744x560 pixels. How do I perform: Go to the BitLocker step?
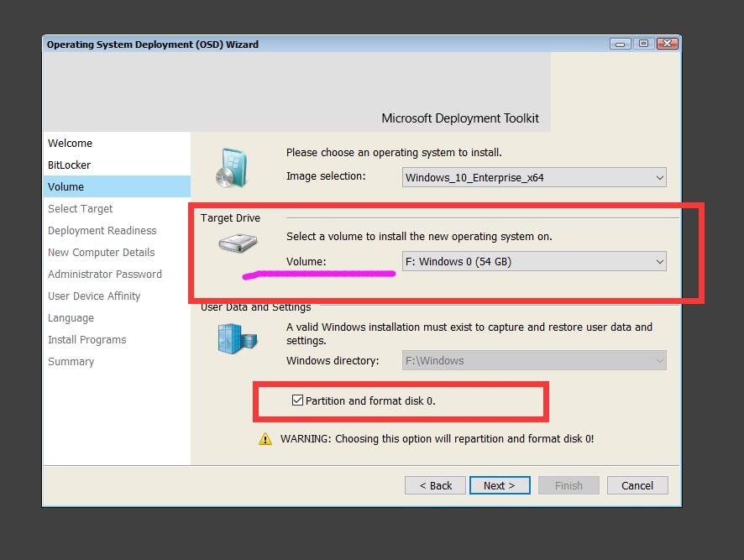[x=117, y=165]
